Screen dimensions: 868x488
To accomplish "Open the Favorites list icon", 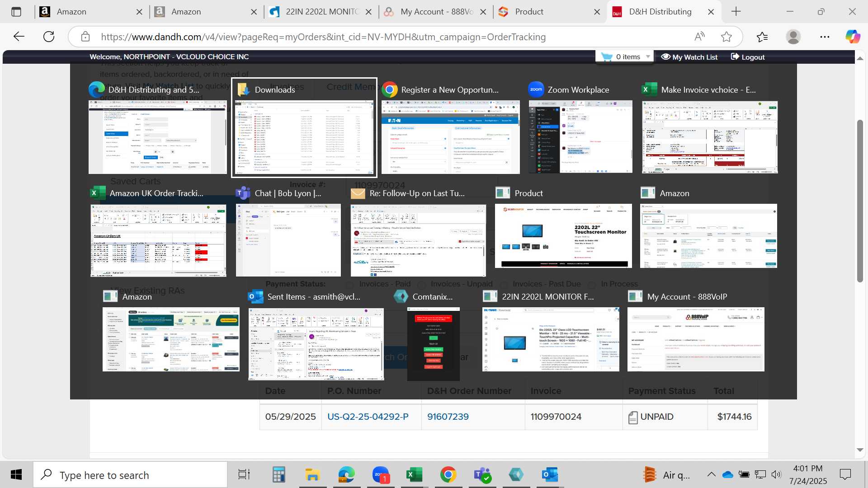I will pos(762,37).
